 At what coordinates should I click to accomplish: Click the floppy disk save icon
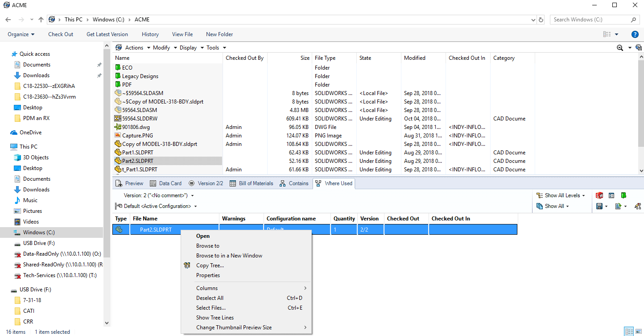tap(599, 206)
